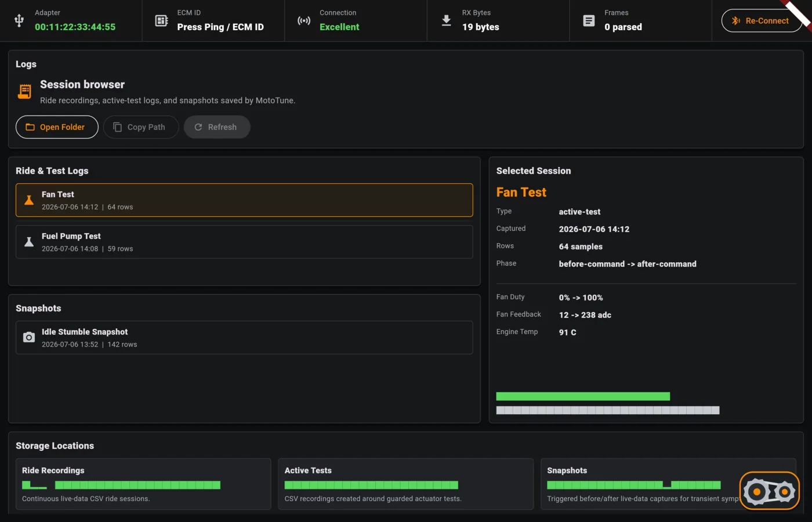812x522 pixels.
Task: Click the grey segmented session bar
Action: pyautogui.click(x=608, y=410)
